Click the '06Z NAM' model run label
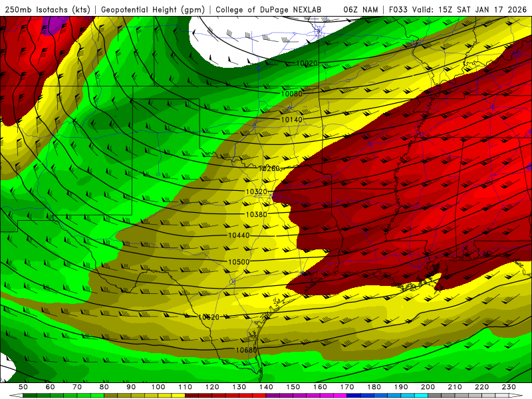The width and height of the screenshot is (532, 399). tap(360, 10)
